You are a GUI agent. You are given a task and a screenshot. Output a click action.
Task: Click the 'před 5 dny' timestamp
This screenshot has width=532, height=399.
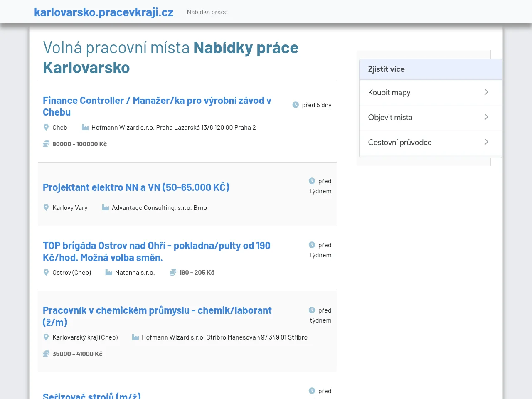click(x=317, y=105)
